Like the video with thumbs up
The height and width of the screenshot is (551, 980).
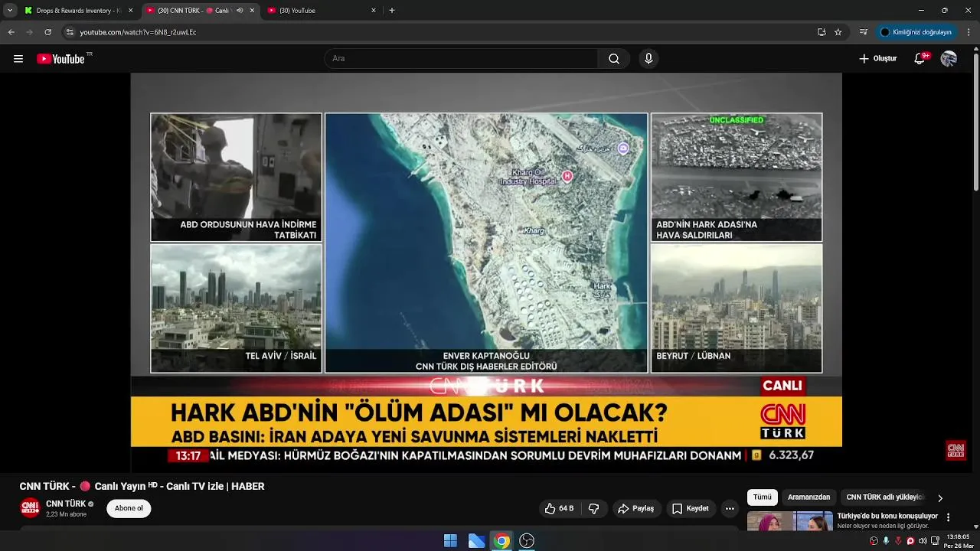click(559, 508)
